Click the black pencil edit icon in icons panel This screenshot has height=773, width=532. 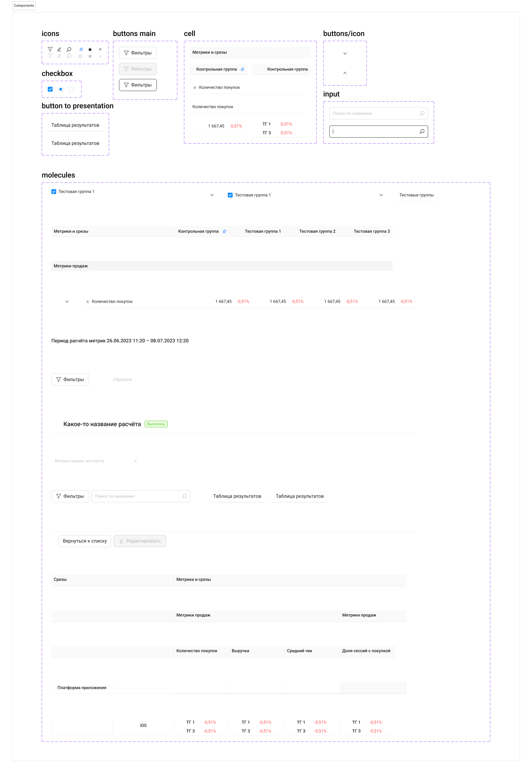tap(59, 49)
